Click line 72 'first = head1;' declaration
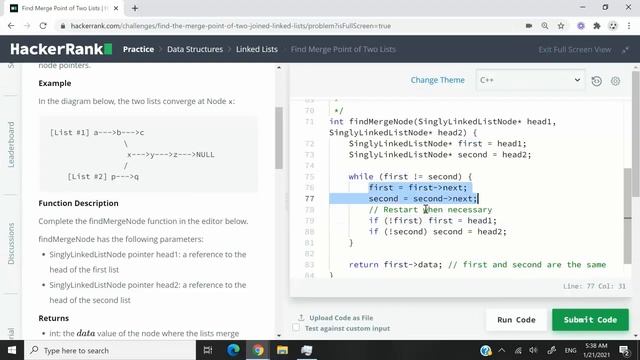 click(438, 144)
